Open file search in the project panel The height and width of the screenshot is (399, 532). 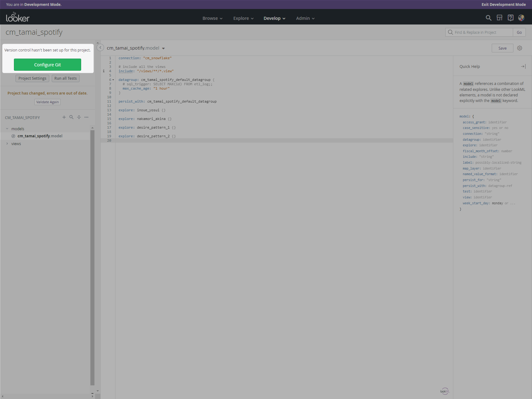72,117
